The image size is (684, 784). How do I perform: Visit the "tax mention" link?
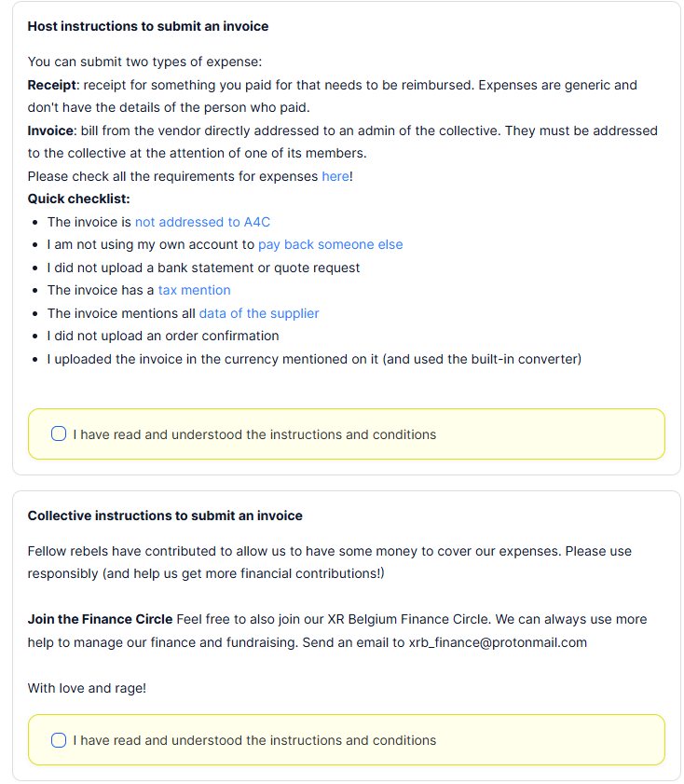pos(194,290)
